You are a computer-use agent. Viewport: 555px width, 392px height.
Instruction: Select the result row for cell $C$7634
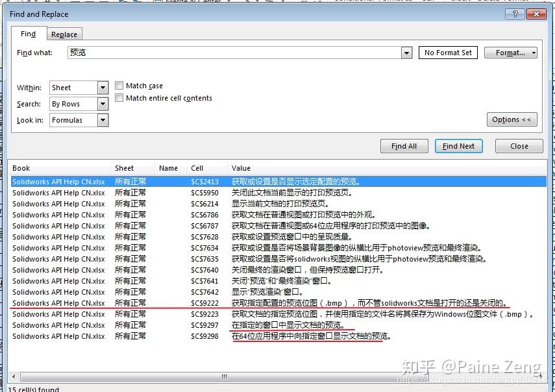click(278, 248)
